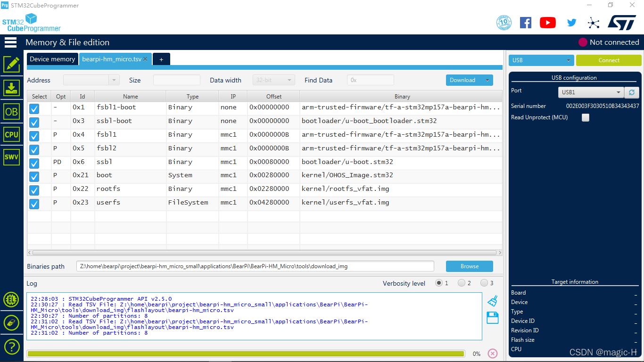Viewport: 644px width, 362px height.
Task: Open Memory & File edition pencil icon
Action: pyautogui.click(x=11, y=65)
